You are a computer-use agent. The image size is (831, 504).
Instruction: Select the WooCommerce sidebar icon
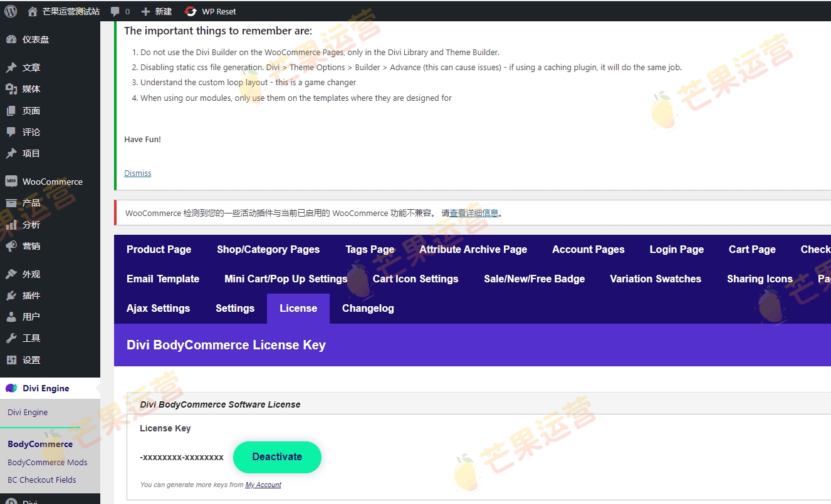[x=11, y=181]
